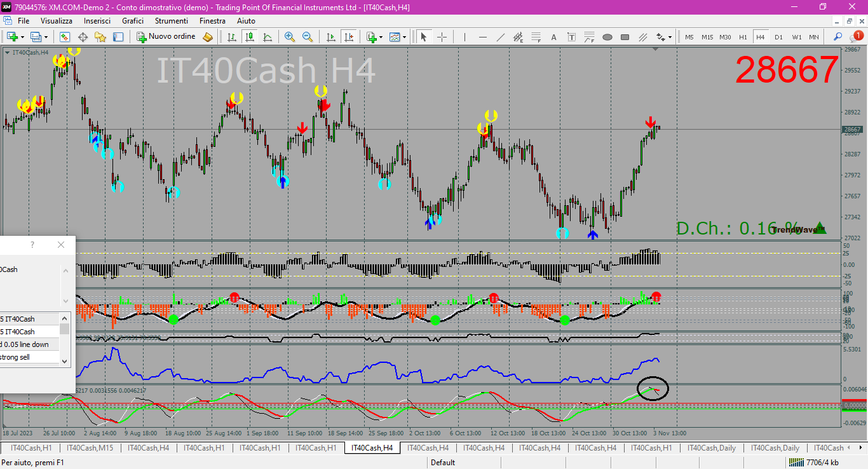
Task: Switch chart to candlestick type
Action: pyautogui.click(x=250, y=37)
